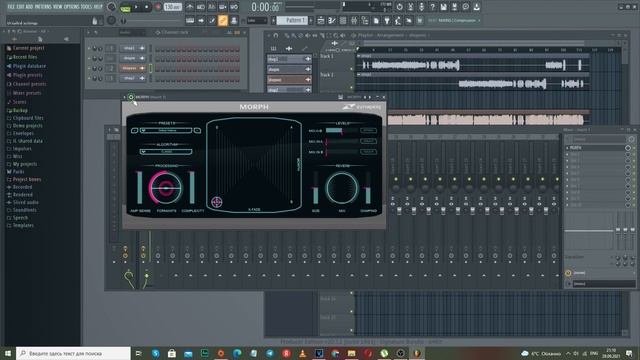Open the MORPH Algorithm dropdown
Image resolution: width=640 pixels, height=360 pixels.
pyautogui.click(x=166, y=152)
